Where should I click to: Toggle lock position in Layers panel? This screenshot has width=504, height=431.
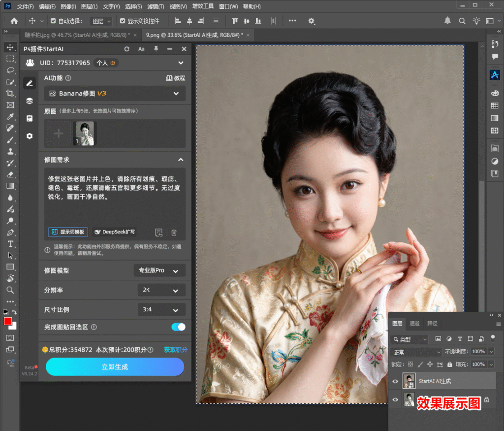coord(430,365)
